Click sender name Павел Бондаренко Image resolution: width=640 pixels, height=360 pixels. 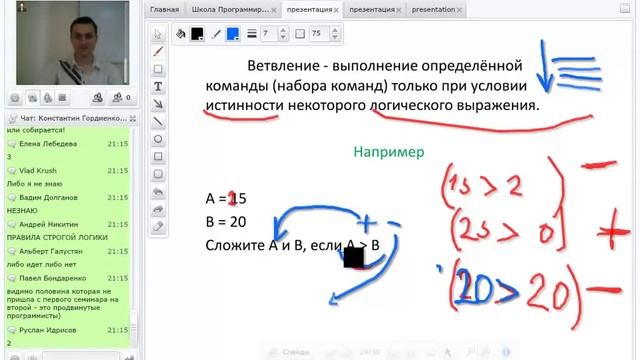pos(53,278)
